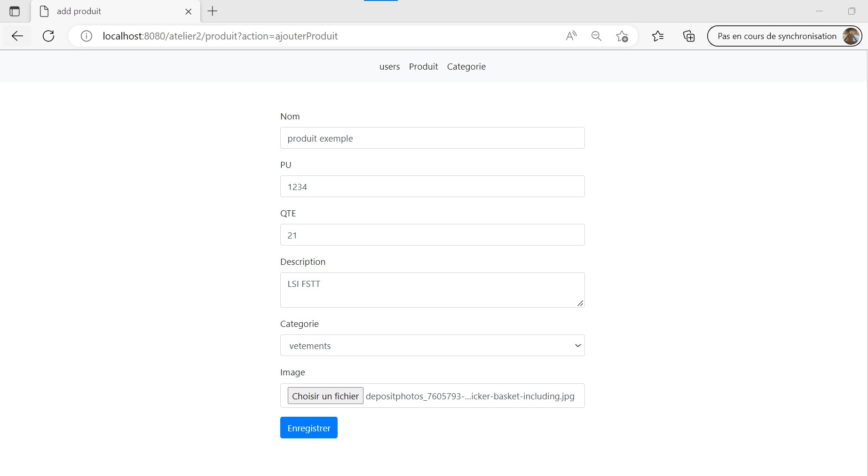Select vetements in the category selector
This screenshot has width=868, height=476.
[x=432, y=345]
